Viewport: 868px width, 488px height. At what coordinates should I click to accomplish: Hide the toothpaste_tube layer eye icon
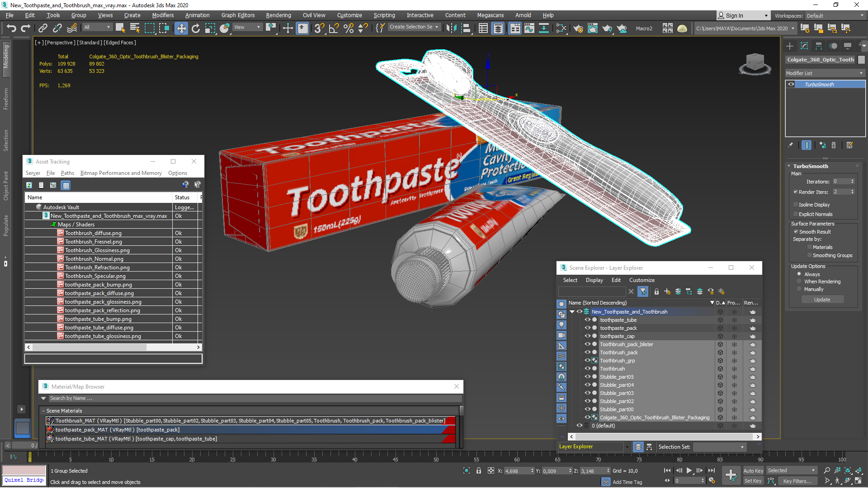click(587, 320)
